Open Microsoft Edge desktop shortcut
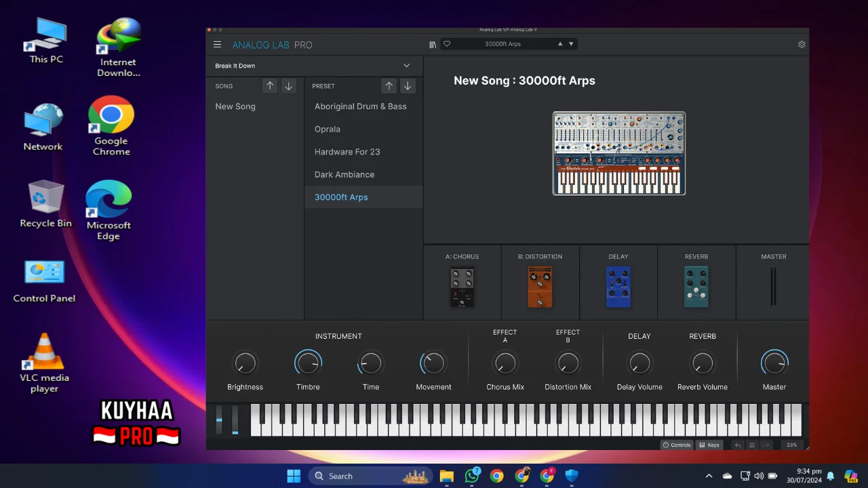868x488 pixels. coord(108,210)
